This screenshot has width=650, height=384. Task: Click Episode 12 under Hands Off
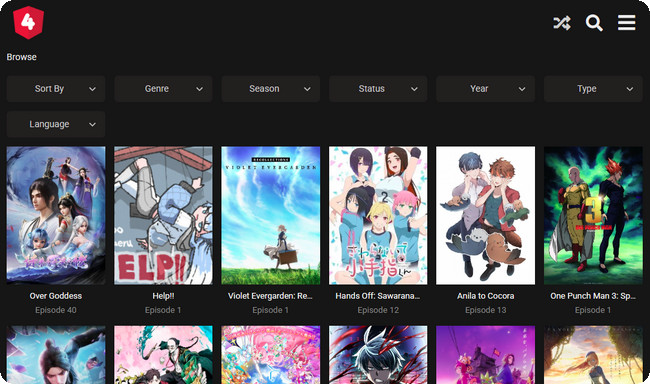[378, 310]
